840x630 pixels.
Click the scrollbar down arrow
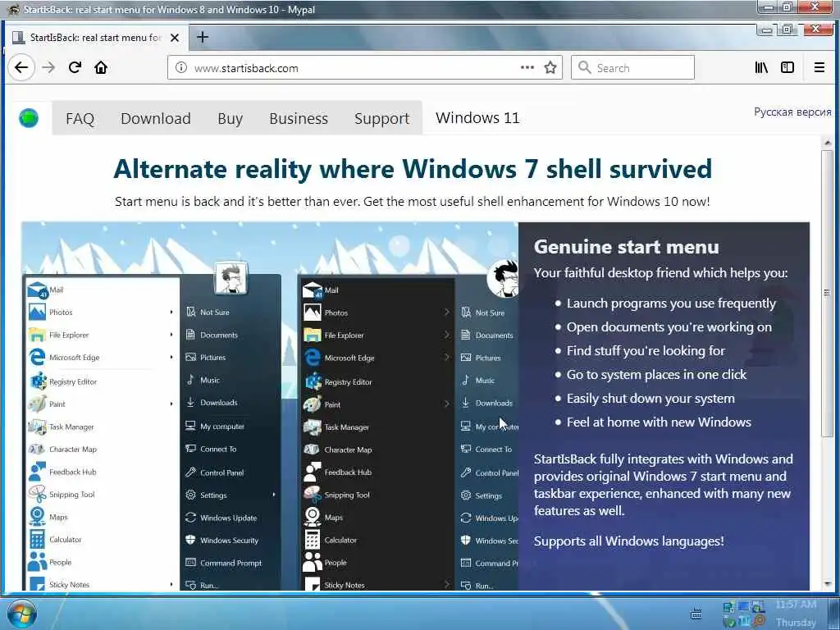tap(827, 583)
